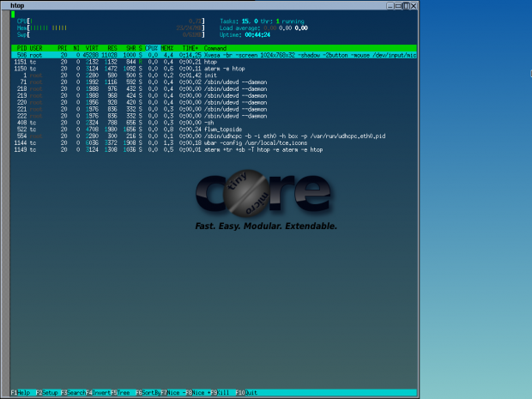
Task: Click the Load average readout
Action: [x=263, y=27]
